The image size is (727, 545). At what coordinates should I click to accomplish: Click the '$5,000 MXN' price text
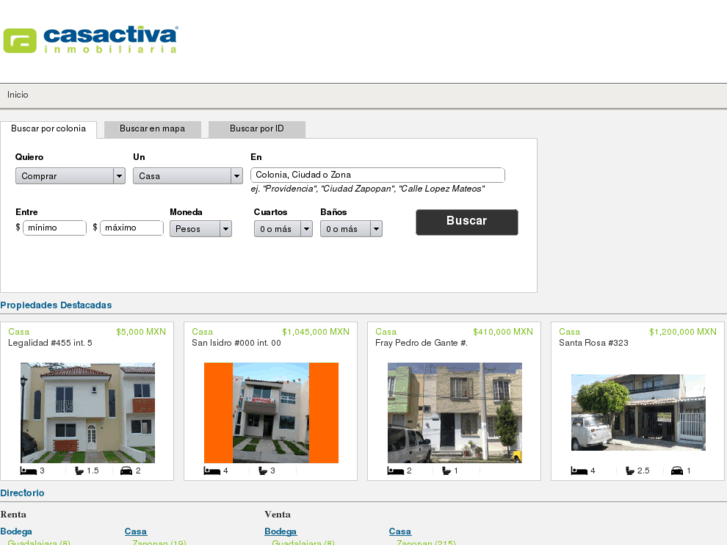click(x=141, y=332)
